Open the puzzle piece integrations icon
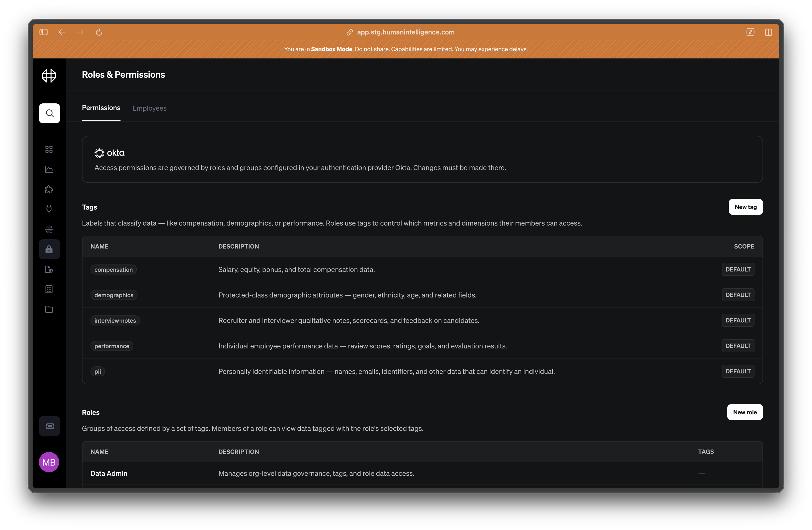 point(49,189)
